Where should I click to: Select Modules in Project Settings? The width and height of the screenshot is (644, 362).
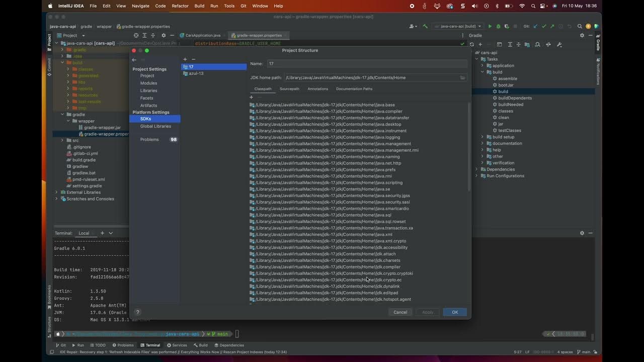(x=148, y=83)
